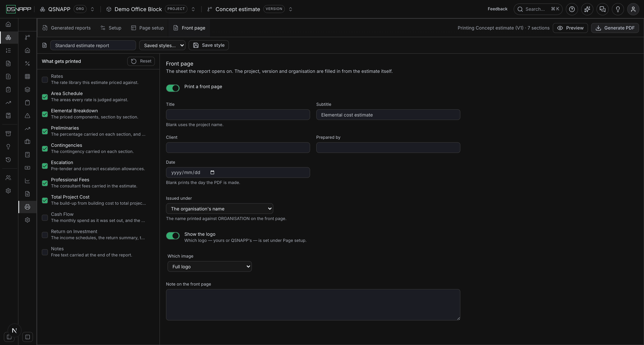This screenshot has width=644, height=345.
Task: Click the Save style button
Action: coord(209,45)
